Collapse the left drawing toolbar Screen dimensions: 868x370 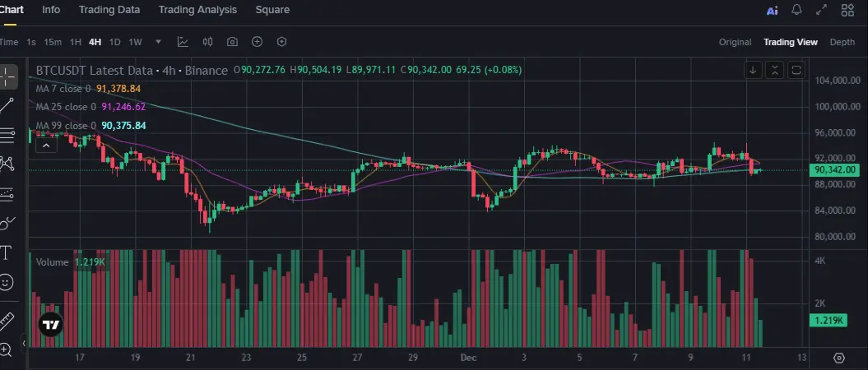[x=24, y=343]
